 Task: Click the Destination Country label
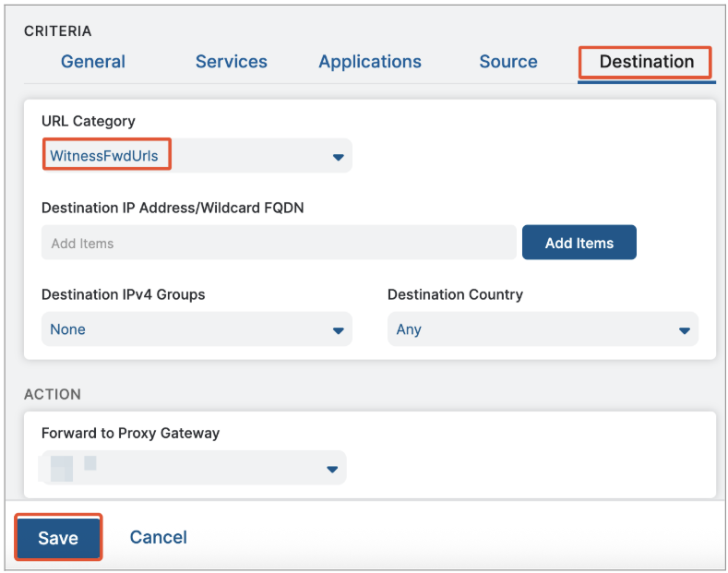pyautogui.click(x=455, y=294)
